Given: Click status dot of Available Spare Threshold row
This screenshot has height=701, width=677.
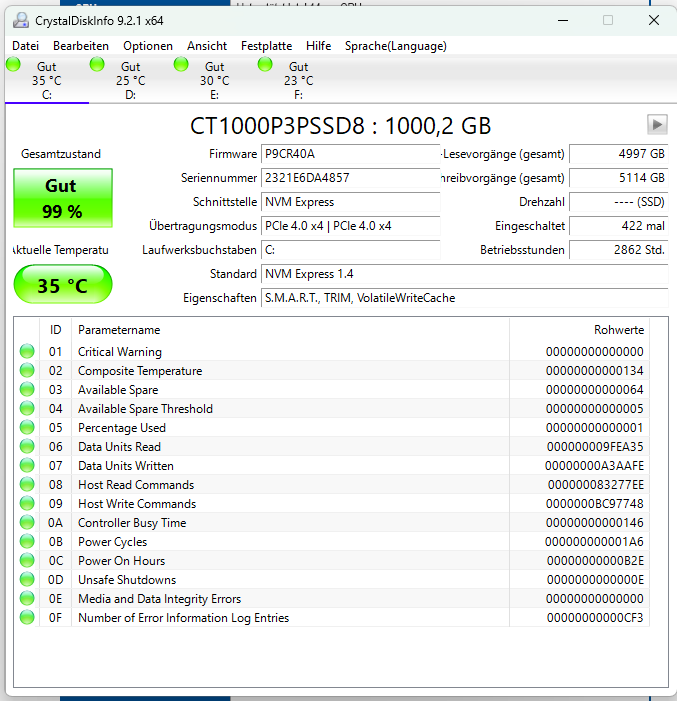Looking at the screenshot, I should click(x=27, y=408).
